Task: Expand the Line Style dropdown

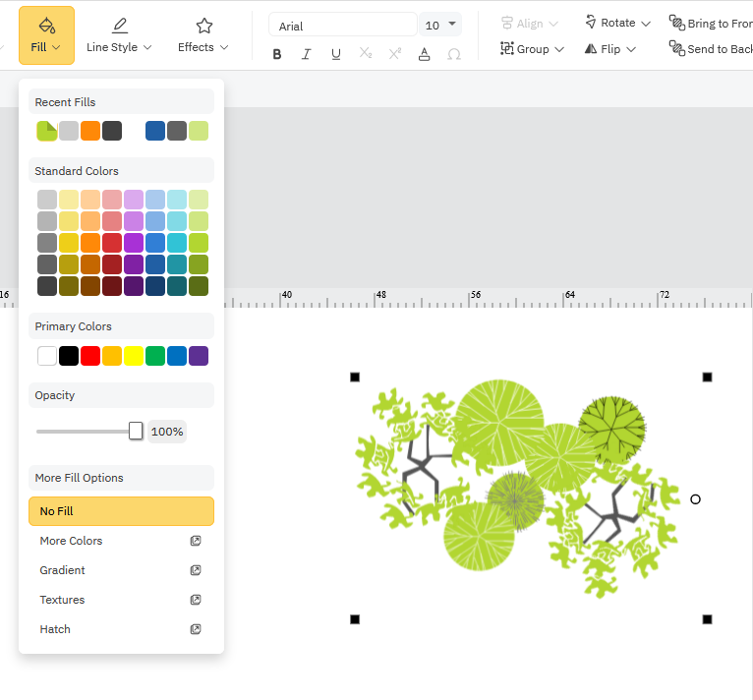Action: point(119,34)
